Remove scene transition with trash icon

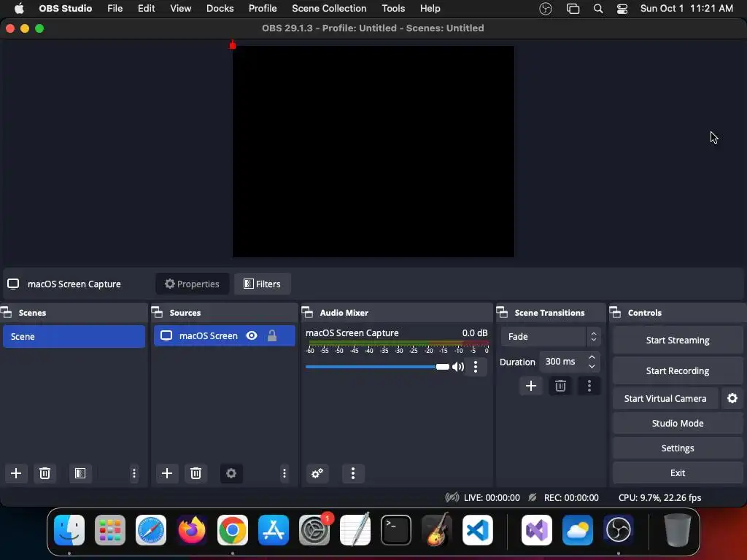click(560, 386)
